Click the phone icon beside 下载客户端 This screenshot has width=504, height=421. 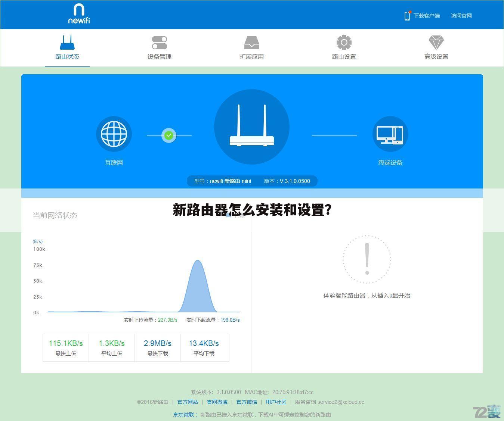coord(407,16)
